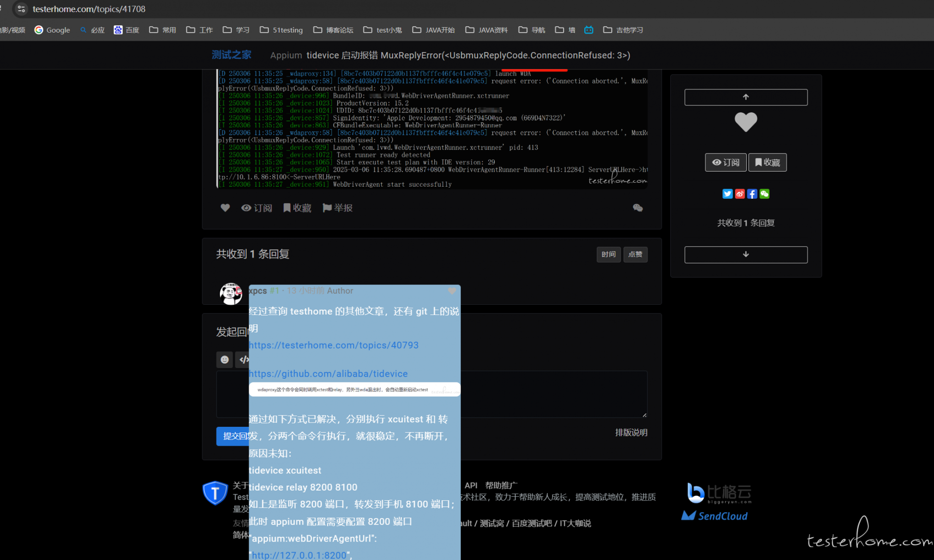The height and width of the screenshot is (560, 934).
Task: Open the wdaproxy screenshot image in reply
Action: [355, 389]
